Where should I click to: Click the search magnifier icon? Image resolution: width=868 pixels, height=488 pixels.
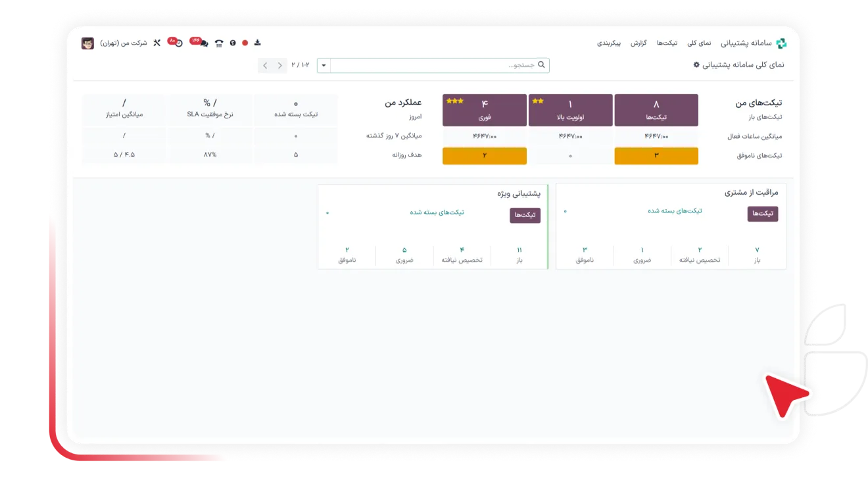tap(542, 65)
